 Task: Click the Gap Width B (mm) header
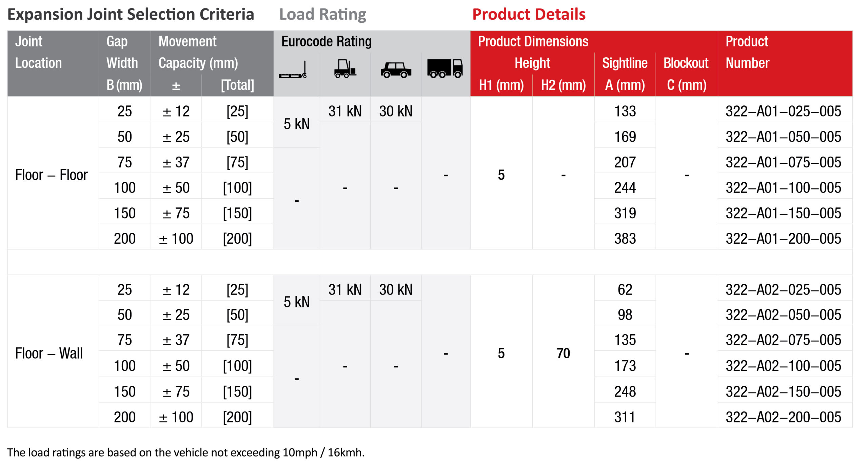tap(124, 63)
